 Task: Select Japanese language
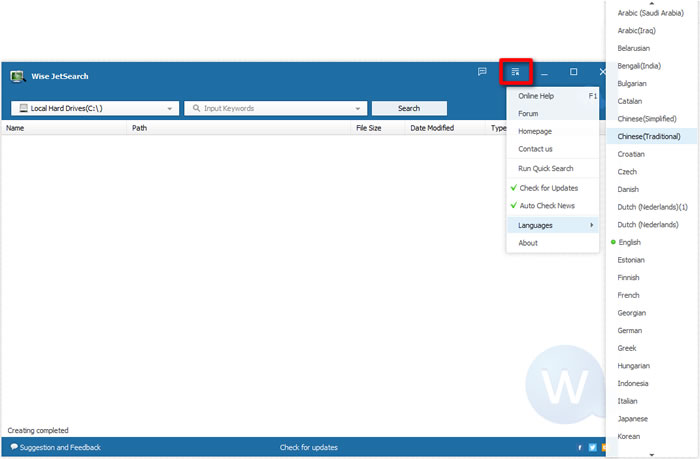pos(652,418)
